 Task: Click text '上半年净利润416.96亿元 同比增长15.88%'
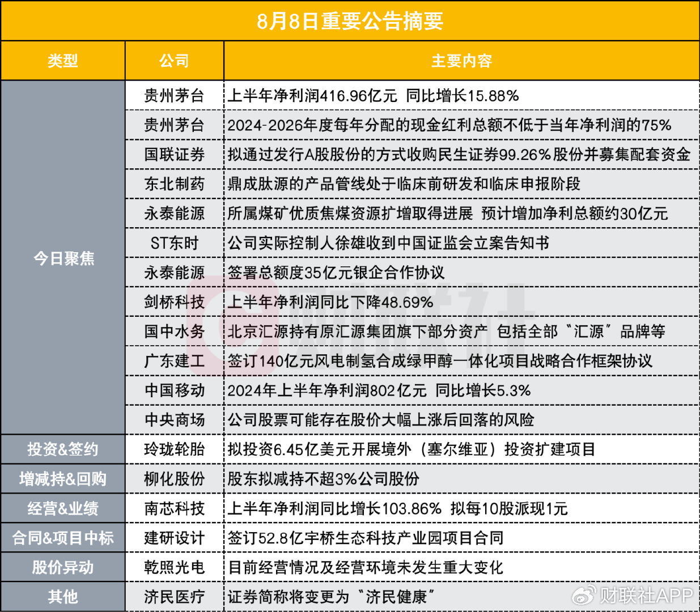[374, 95]
